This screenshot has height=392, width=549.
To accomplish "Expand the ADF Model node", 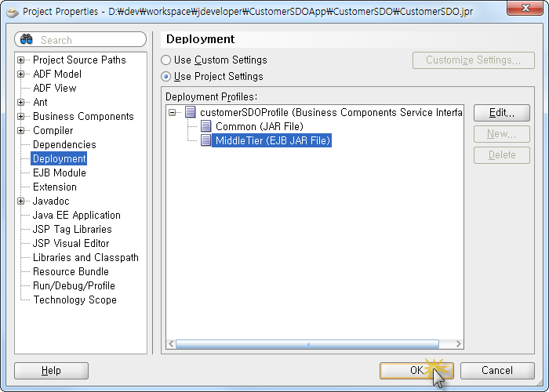I will click(20, 74).
